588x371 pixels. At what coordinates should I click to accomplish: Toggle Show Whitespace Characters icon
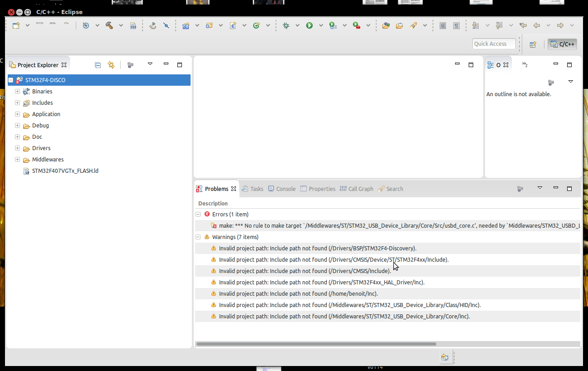point(456,25)
